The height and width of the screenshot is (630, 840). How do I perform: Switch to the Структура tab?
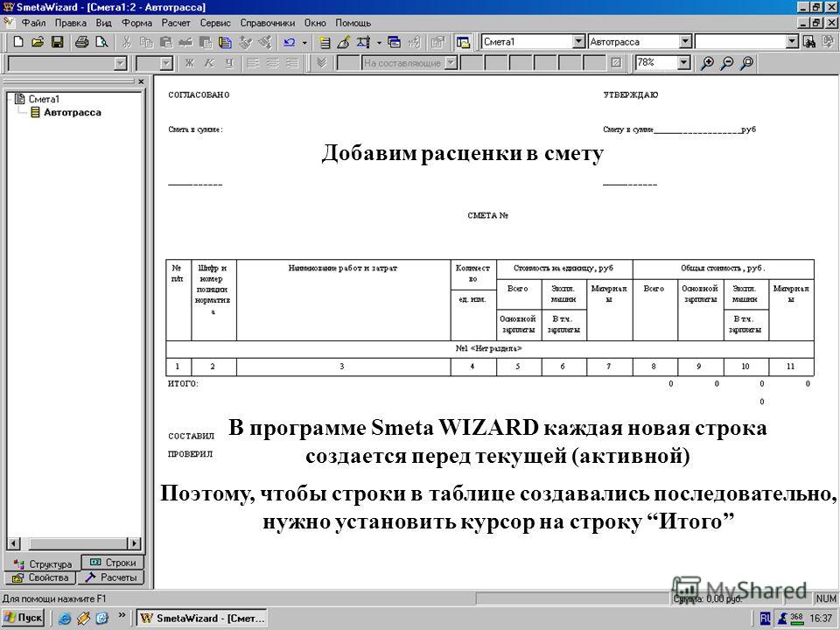[x=42, y=563]
